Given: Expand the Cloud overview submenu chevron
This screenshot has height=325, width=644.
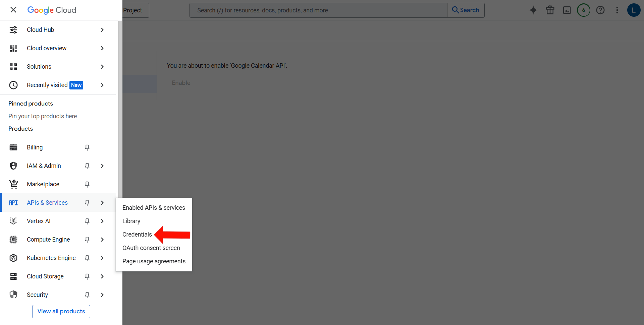Looking at the screenshot, I should click(x=102, y=48).
